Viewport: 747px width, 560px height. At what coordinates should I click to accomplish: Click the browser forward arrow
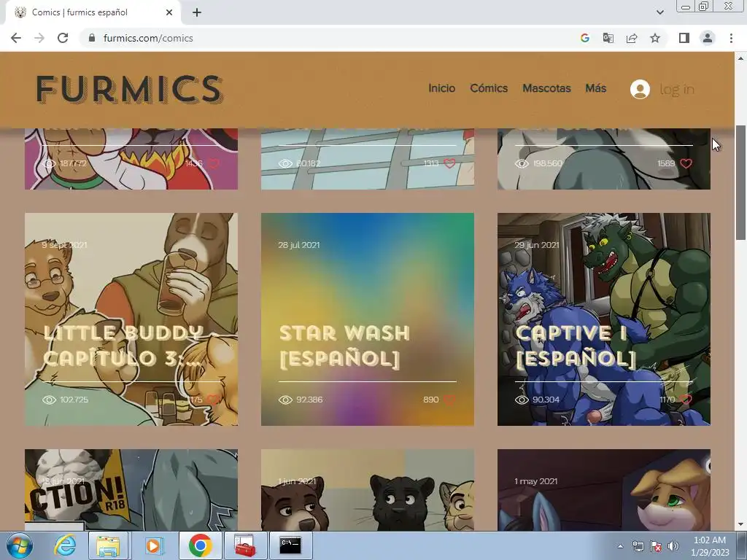[x=39, y=38]
